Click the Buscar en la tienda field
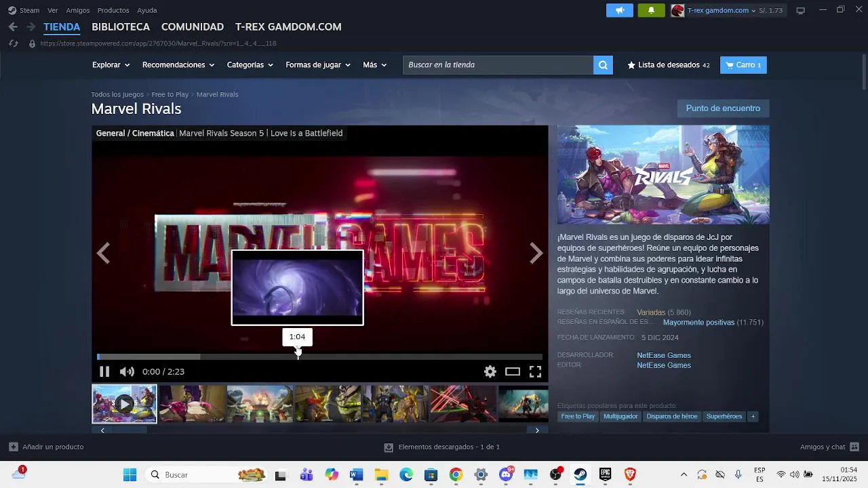 [x=498, y=65]
